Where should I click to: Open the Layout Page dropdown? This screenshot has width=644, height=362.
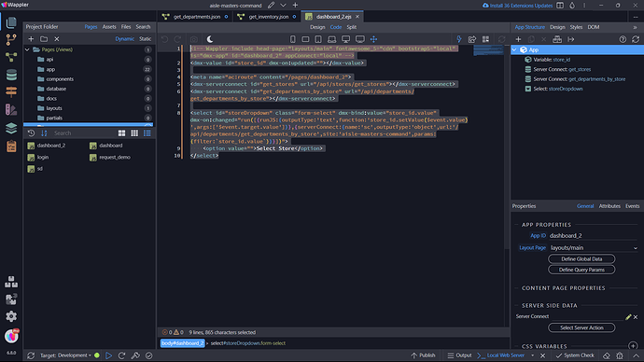pos(594,248)
